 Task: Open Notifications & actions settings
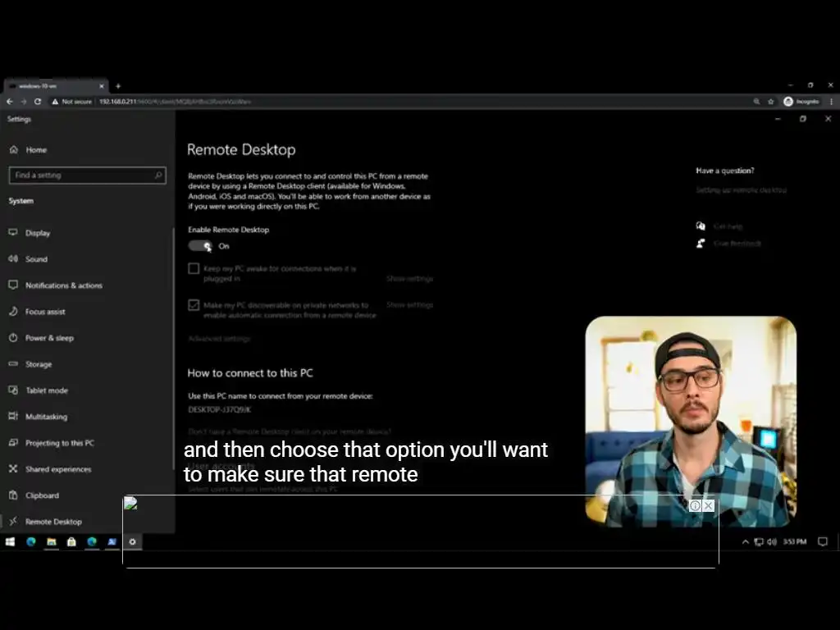(55, 285)
